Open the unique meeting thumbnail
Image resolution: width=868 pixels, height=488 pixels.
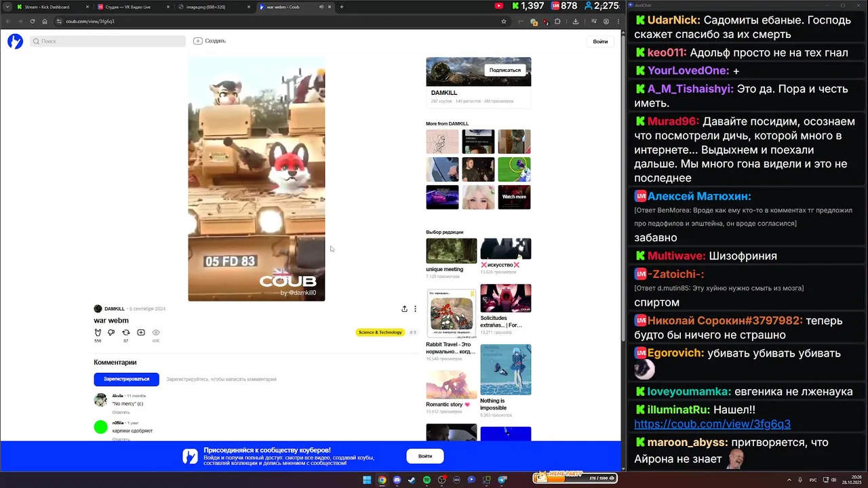tap(452, 251)
